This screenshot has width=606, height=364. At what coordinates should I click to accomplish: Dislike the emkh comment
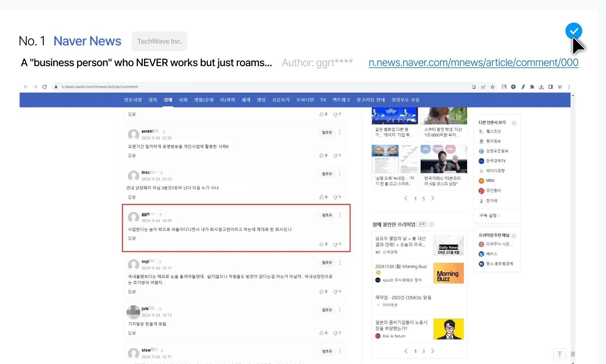tap(337, 156)
